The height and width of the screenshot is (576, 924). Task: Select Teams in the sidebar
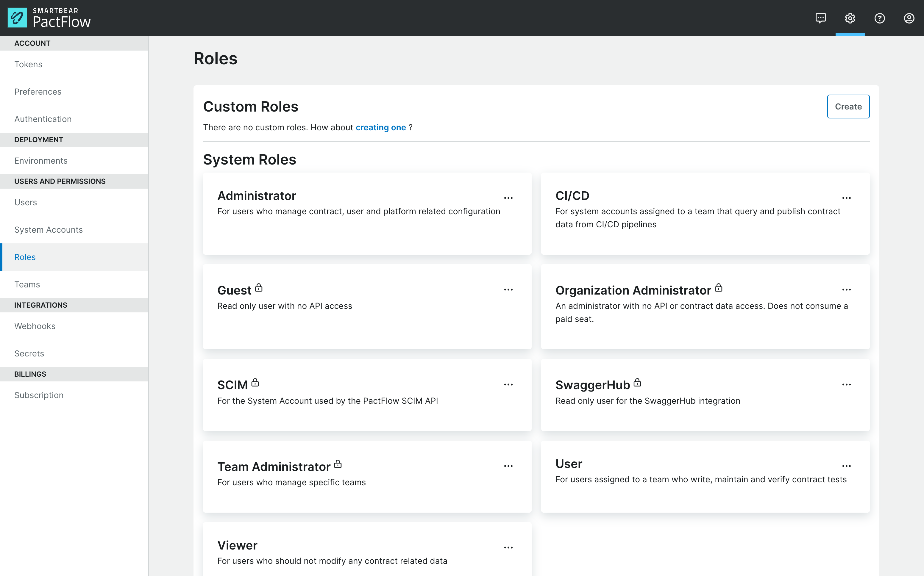(x=27, y=284)
